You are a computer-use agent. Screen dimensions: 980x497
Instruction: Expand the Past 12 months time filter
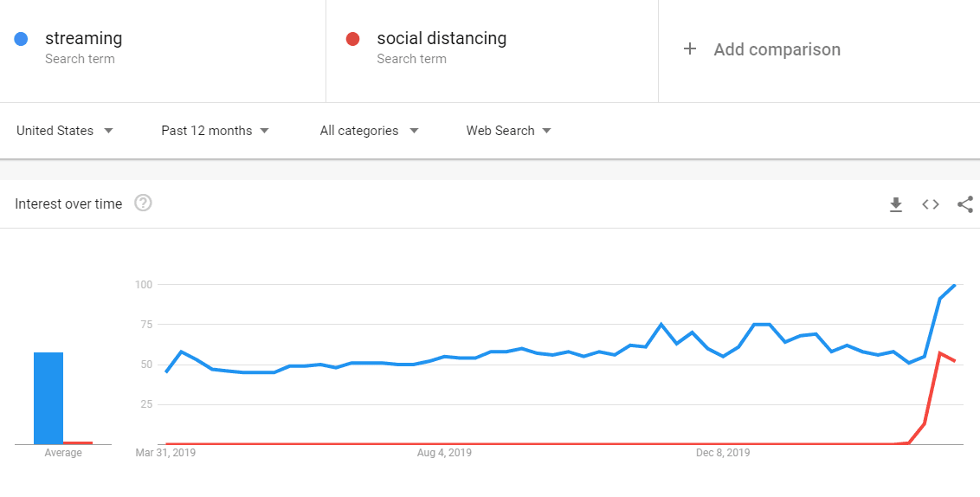point(215,131)
